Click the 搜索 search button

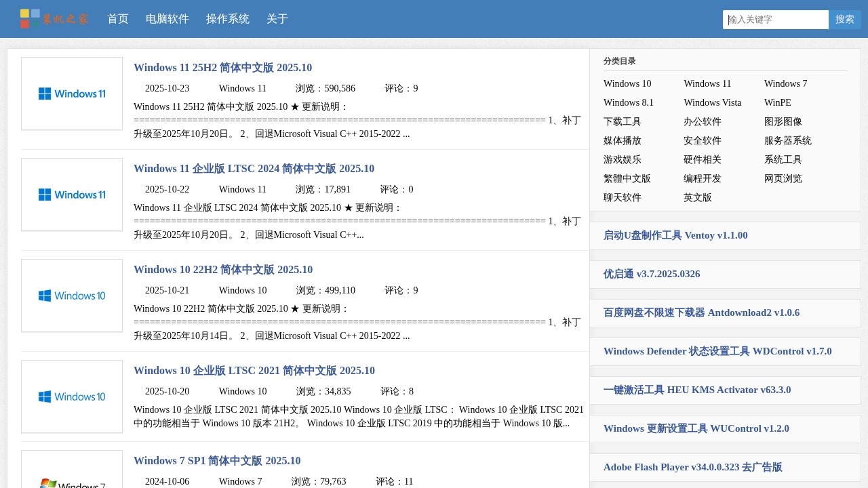(845, 20)
